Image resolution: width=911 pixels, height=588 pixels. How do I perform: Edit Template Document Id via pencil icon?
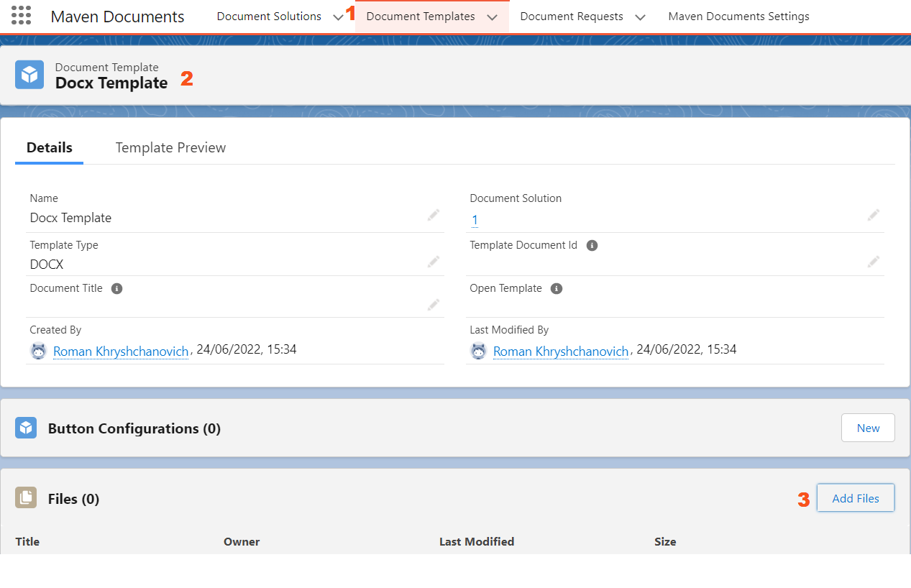[x=873, y=262]
